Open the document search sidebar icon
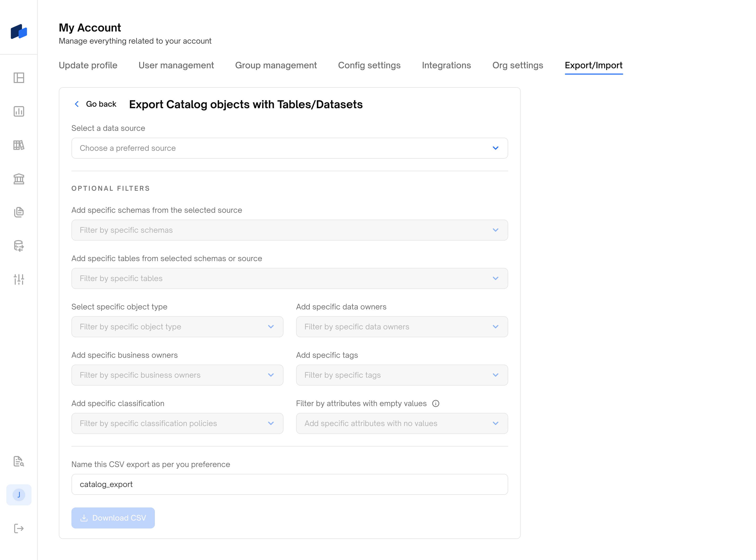Screen dimensions: 756x560 click(x=19, y=461)
